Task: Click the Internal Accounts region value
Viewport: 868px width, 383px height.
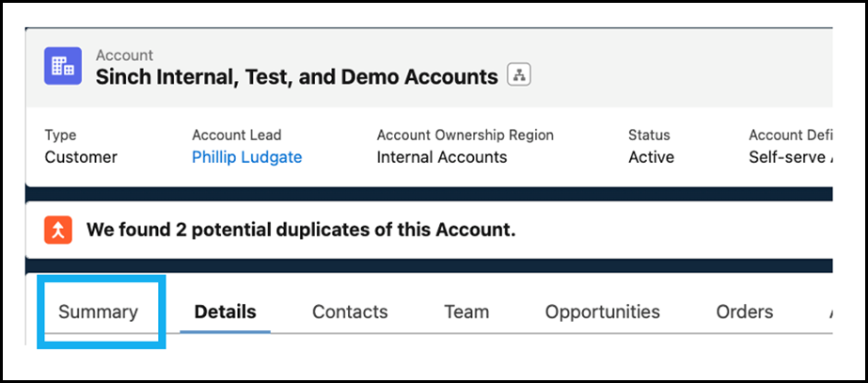Action: pos(442,157)
